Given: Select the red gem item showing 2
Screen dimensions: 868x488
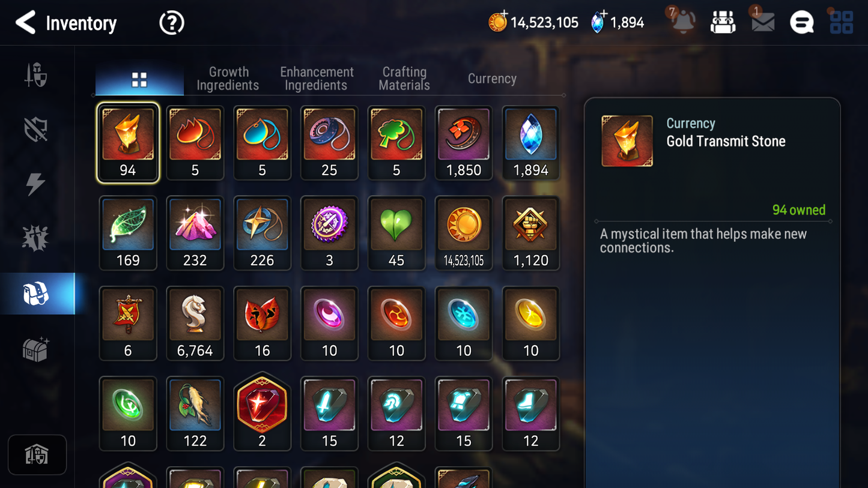Looking at the screenshot, I should pyautogui.click(x=263, y=412).
